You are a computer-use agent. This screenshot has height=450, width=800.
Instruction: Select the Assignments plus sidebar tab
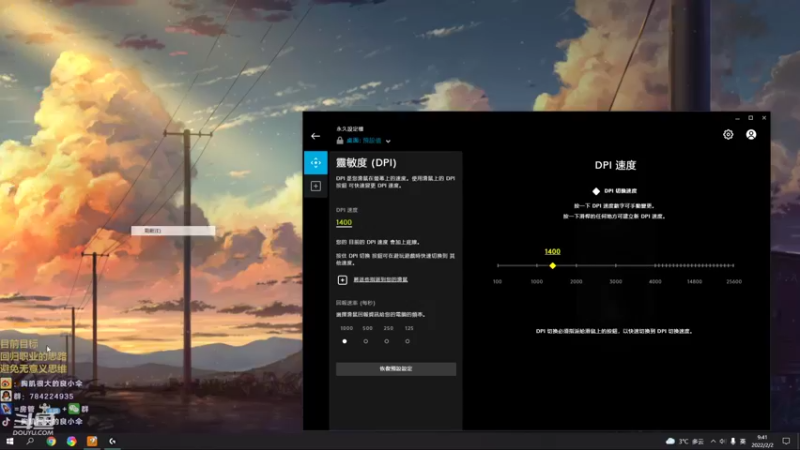(316, 186)
